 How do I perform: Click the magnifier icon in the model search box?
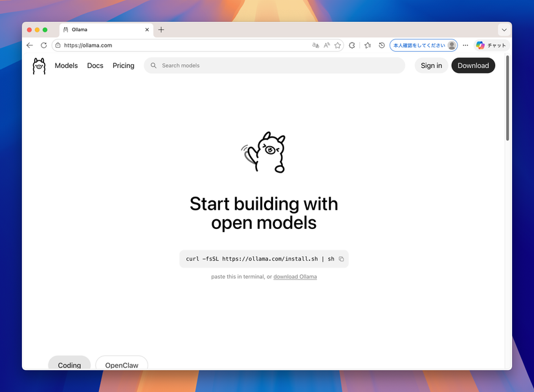coord(153,65)
